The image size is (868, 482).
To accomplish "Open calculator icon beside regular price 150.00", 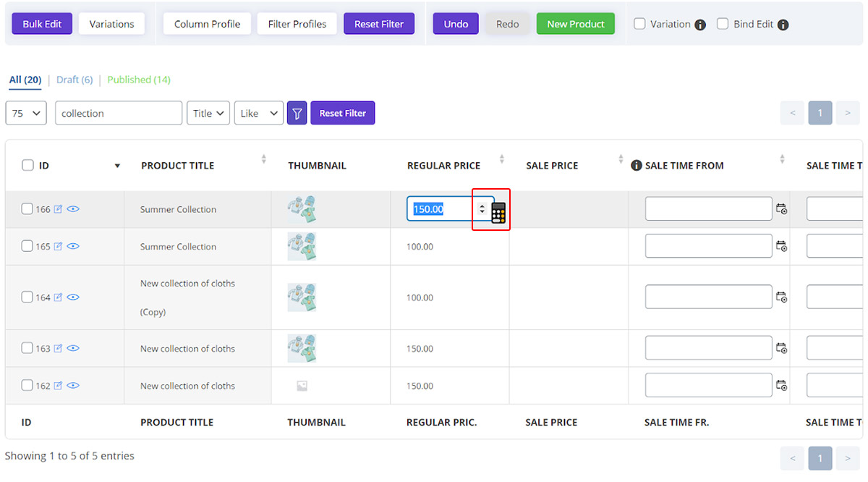I will coord(498,213).
